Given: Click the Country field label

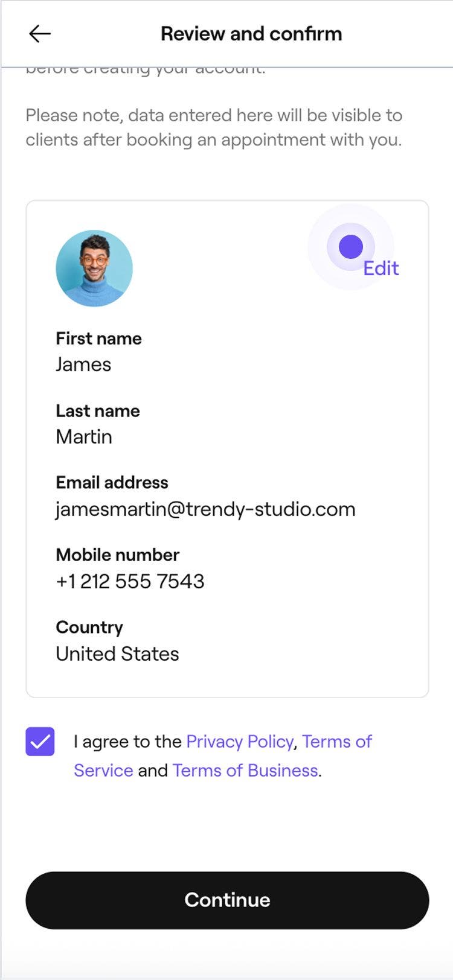Looking at the screenshot, I should [x=89, y=628].
